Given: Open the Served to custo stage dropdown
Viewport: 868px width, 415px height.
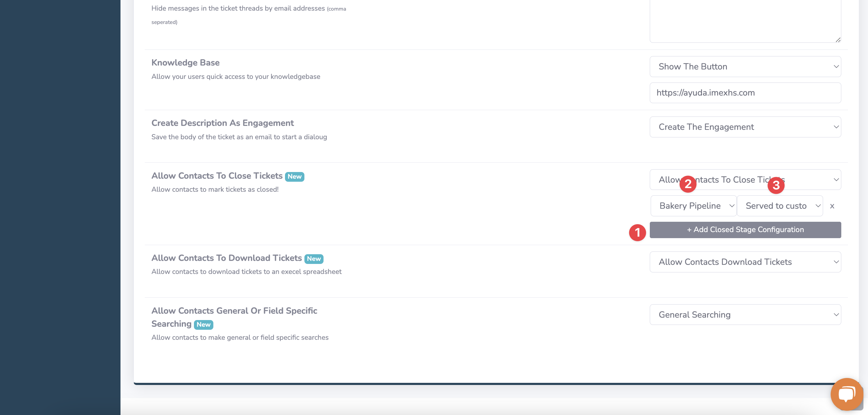Looking at the screenshot, I should pyautogui.click(x=779, y=206).
